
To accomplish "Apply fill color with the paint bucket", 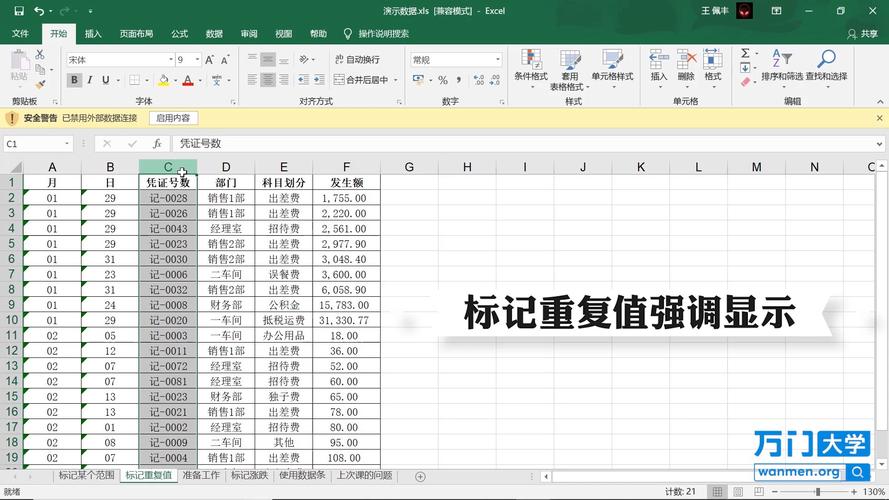I will click(x=163, y=80).
